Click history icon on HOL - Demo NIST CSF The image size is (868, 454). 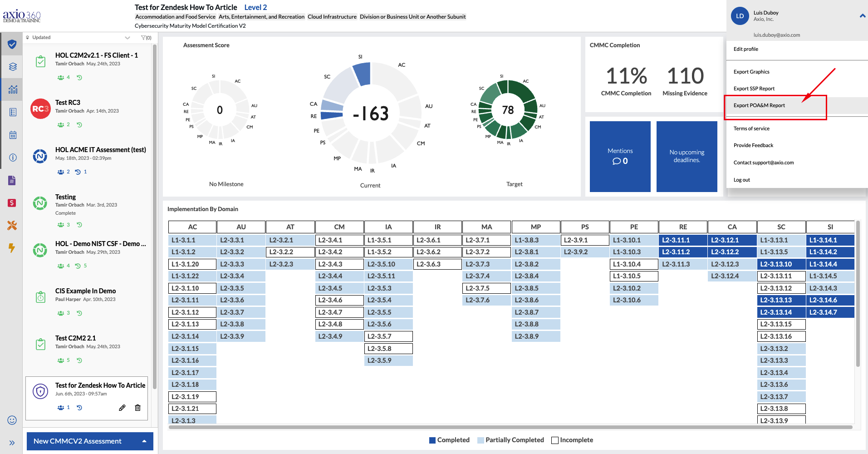(x=78, y=266)
